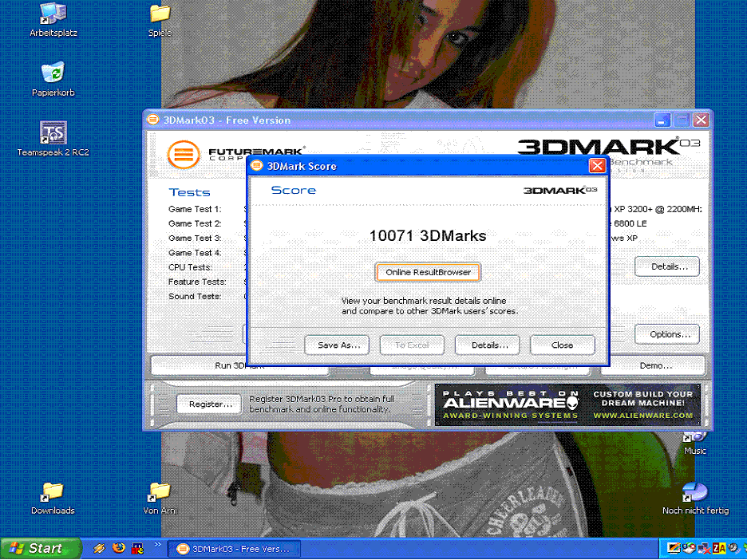Click the 'Game Test 3:' label
Viewport: 747px width, 560px height.
coord(195,238)
